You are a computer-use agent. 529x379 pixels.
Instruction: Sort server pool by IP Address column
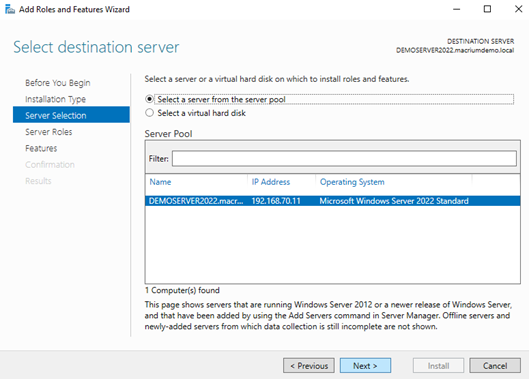coord(271,182)
